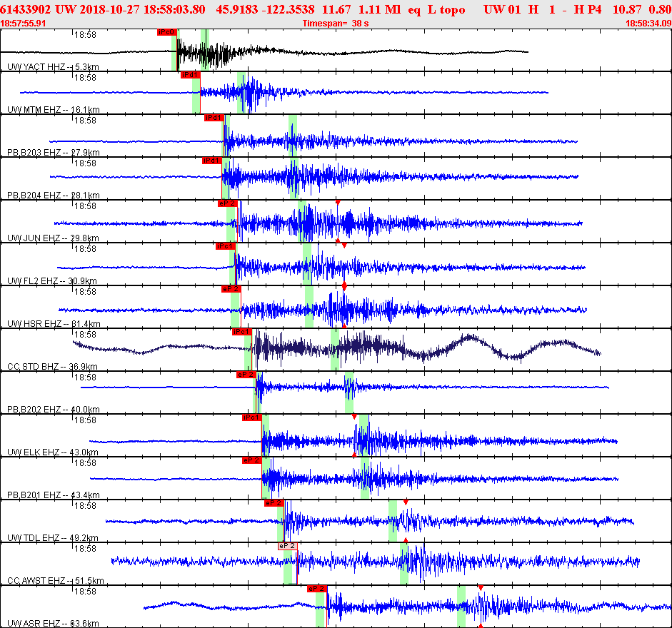Click the depth value 11.67 in header
This screenshot has width=672, height=628.
point(336,9)
